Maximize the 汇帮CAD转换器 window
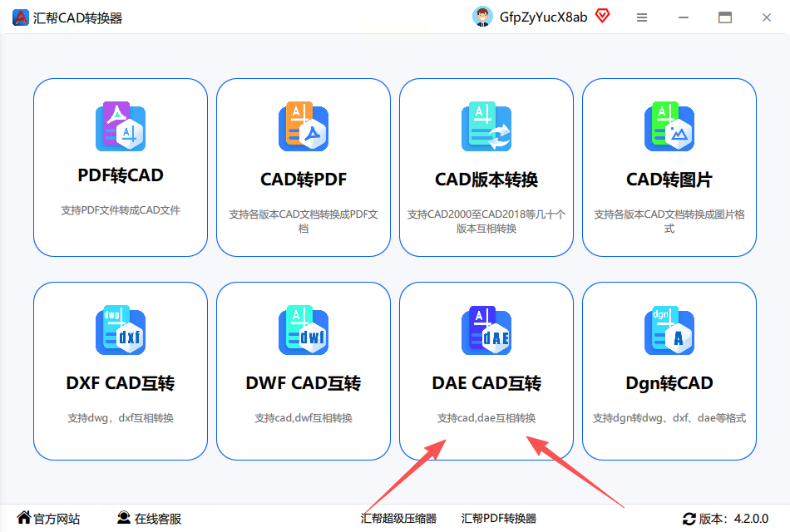Screen dimensions: 790x532 click(725, 17)
